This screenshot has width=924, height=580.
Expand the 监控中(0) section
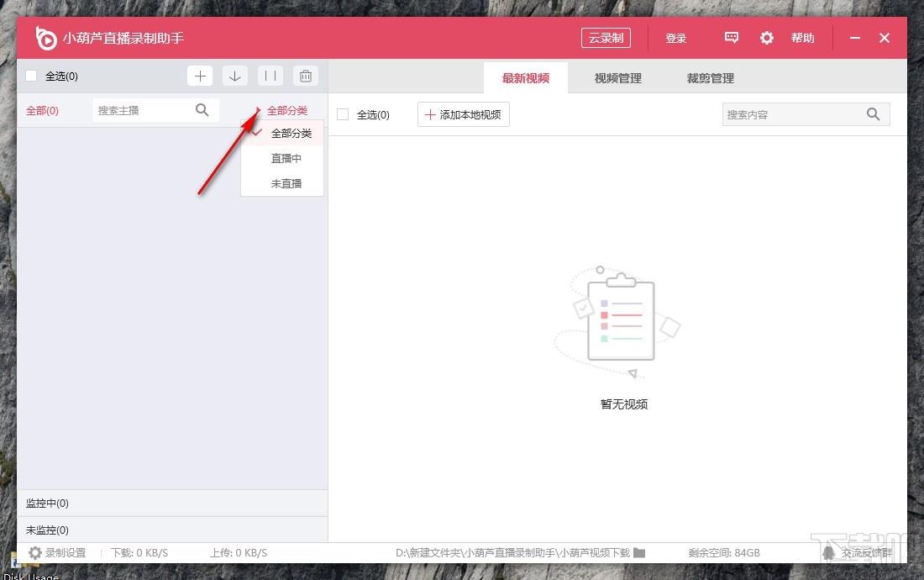[x=172, y=504]
